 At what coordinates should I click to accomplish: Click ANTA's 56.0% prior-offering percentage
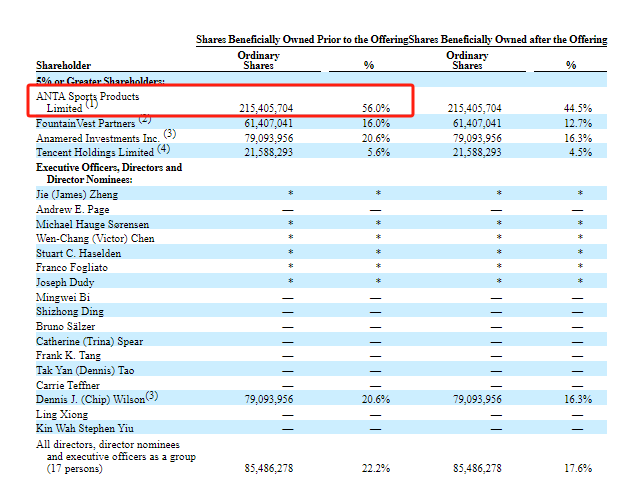tap(376, 108)
